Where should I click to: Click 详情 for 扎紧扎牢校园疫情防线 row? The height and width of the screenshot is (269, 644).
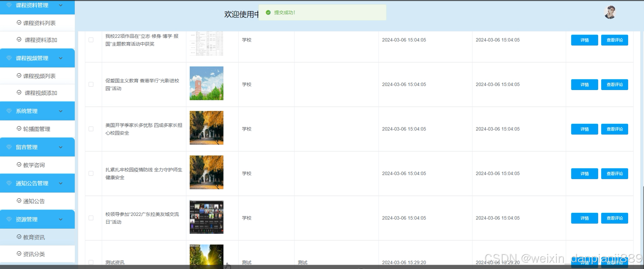pyautogui.click(x=584, y=174)
